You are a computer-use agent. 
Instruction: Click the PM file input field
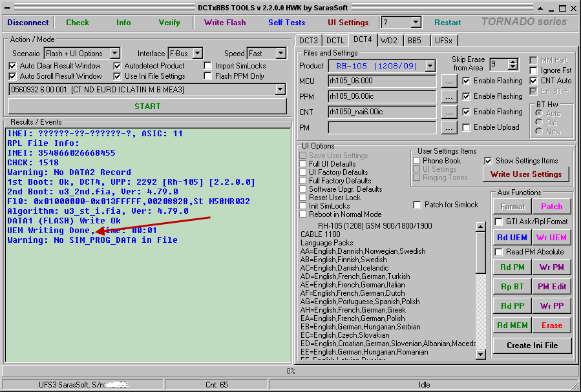coord(382,128)
